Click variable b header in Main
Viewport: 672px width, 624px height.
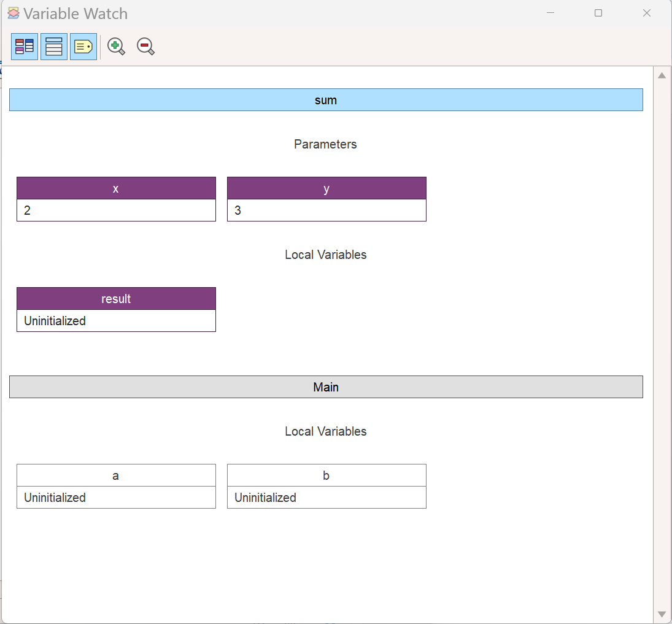[x=326, y=476]
